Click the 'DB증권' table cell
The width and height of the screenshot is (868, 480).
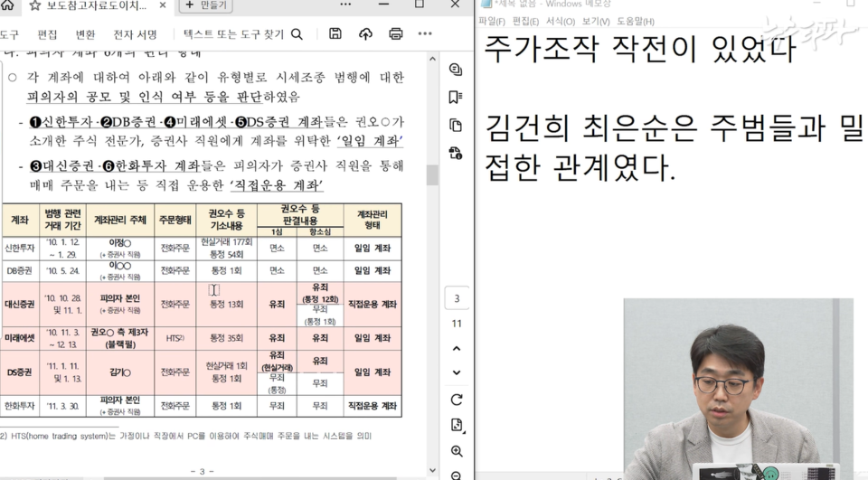coord(20,270)
